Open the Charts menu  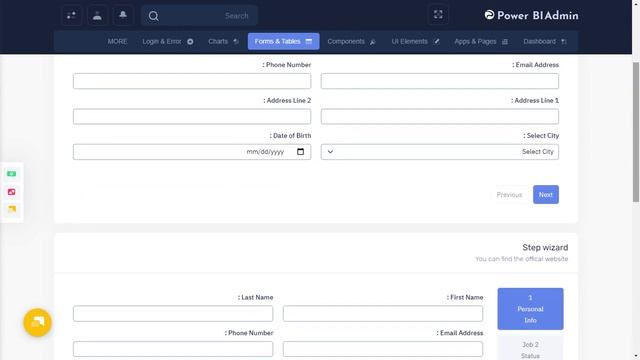pos(223,41)
